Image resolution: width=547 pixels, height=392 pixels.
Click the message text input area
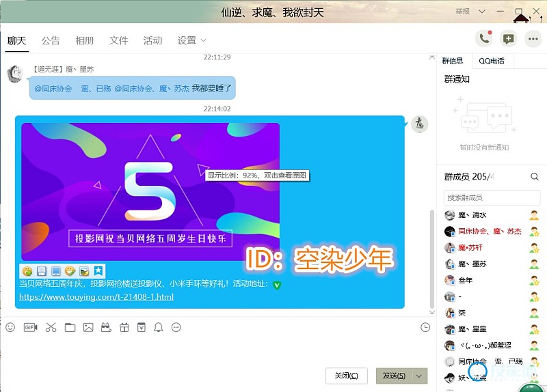click(x=216, y=350)
